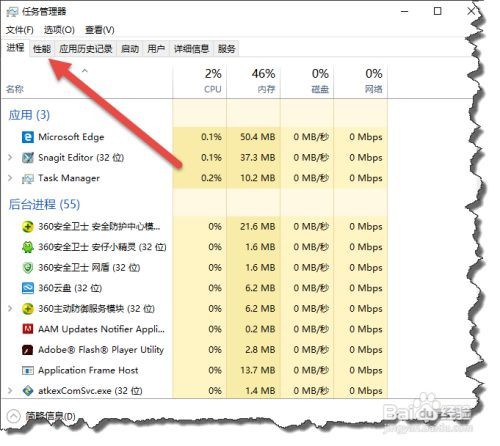Select the Snagit Editor (32 位) row
The height and width of the screenshot is (446, 500).
194,158
